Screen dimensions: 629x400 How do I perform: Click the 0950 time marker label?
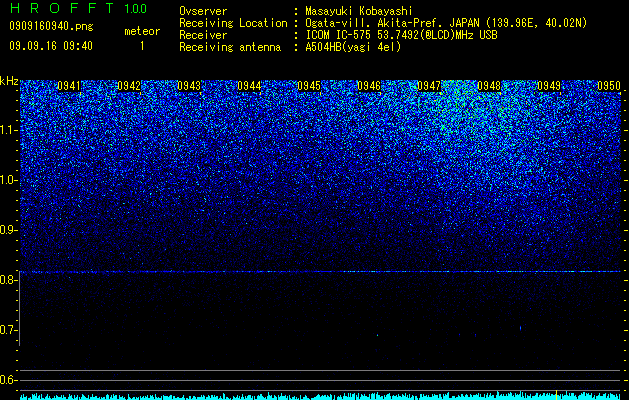coord(609,86)
